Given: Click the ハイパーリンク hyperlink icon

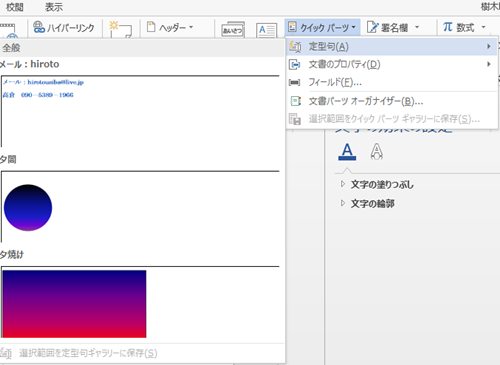Looking at the screenshot, I should tap(39, 27).
